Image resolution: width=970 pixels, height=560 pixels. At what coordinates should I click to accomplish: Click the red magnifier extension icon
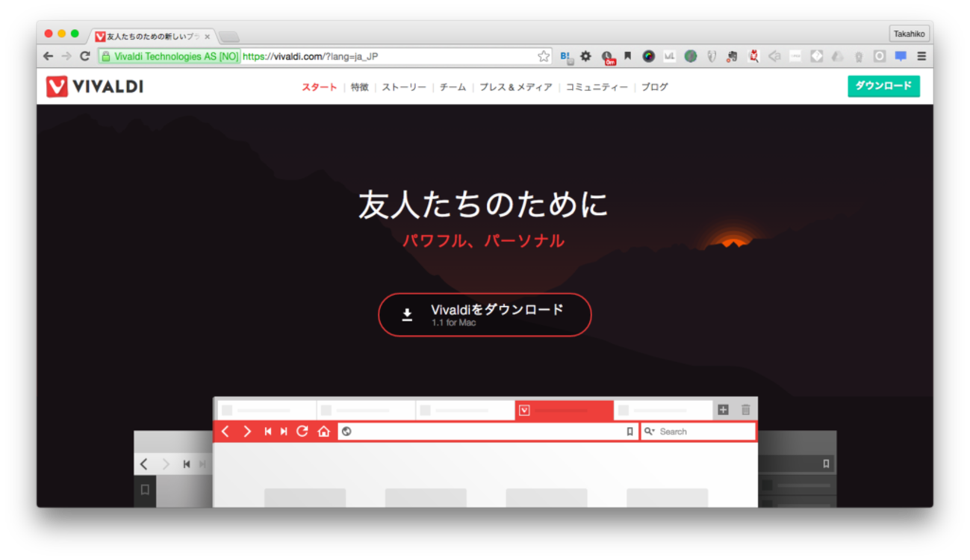pyautogui.click(x=753, y=56)
